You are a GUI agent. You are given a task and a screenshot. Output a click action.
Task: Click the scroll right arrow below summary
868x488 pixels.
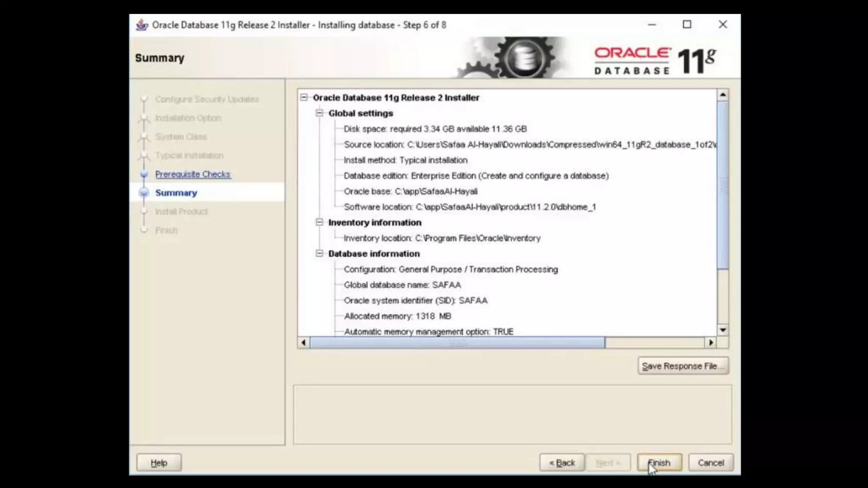point(711,342)
